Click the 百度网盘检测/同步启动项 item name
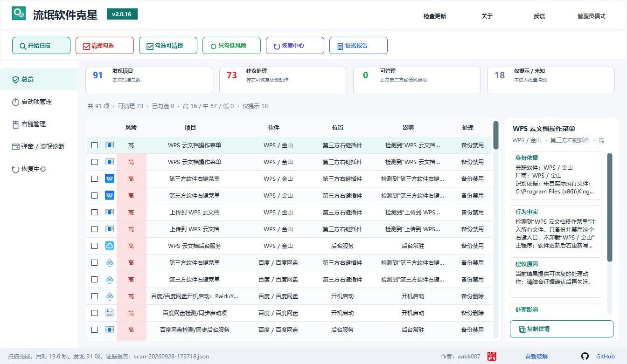Image resolution: width=627 pixels, height=364 pixels. coord(195,313)
